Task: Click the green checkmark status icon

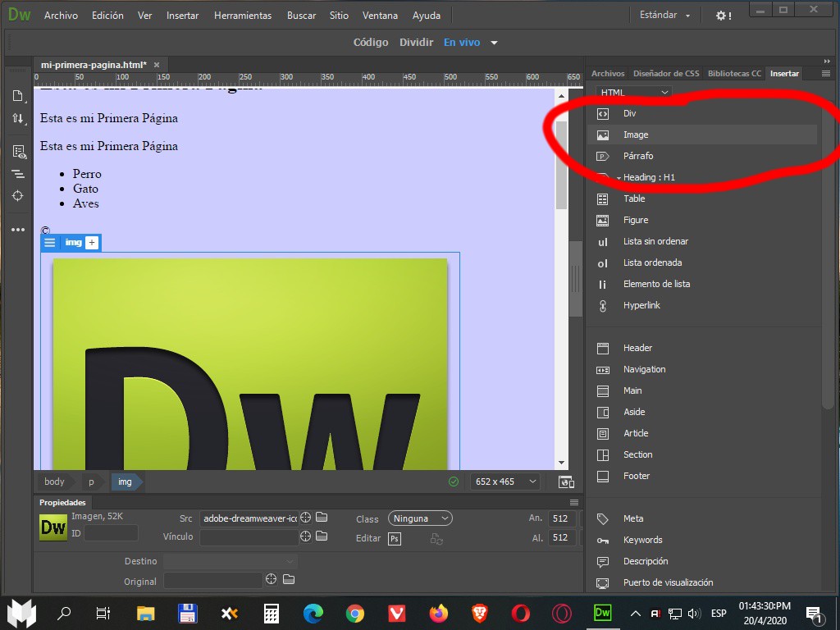Action: coord(454,482)
